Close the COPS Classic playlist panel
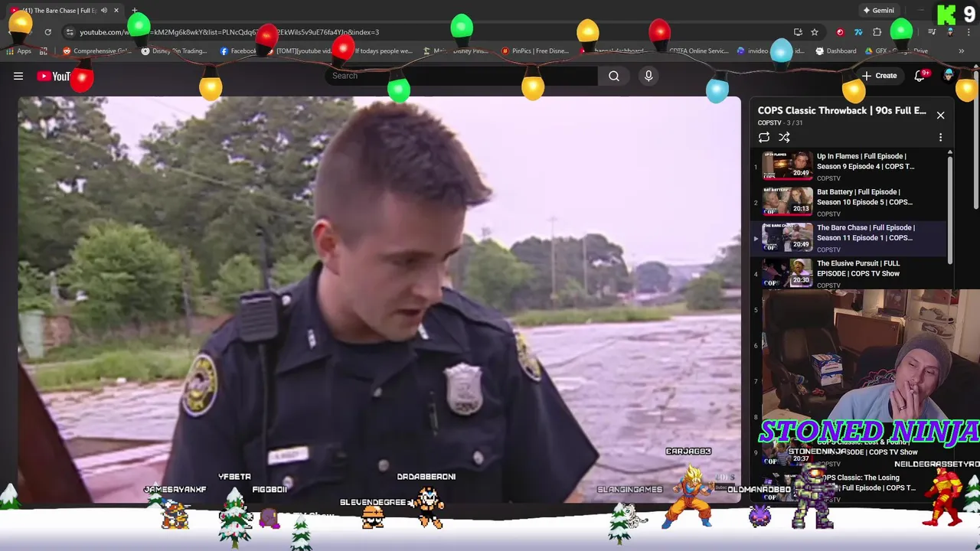The width and height of the screenshot is (980, 551). pyautogui.click(x=940, y=116)
